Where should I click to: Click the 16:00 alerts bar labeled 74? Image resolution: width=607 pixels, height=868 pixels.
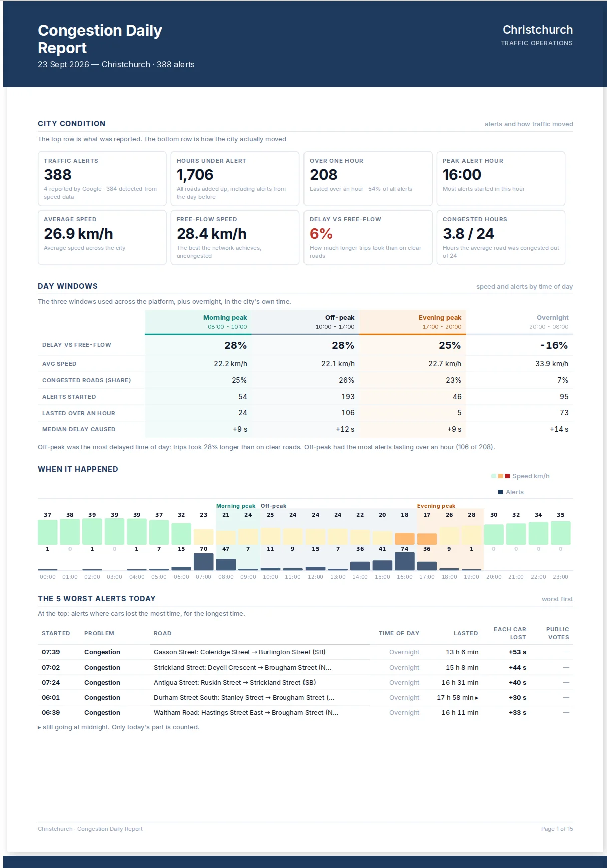pos(405,561)
